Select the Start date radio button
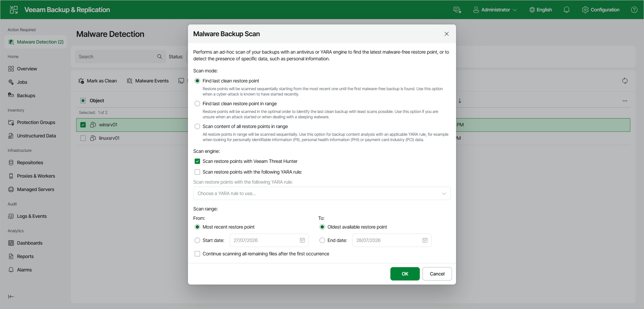The height and width of the screenshot is (309, 644). tap(197, 240)
